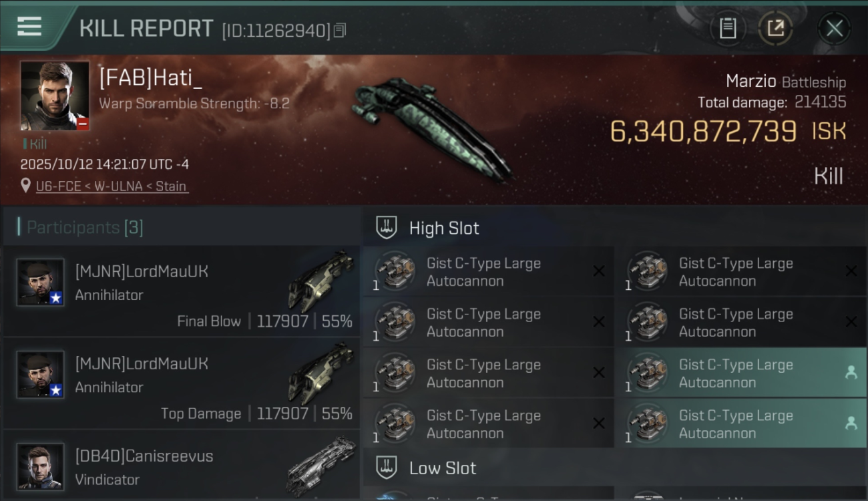Screen dimensions: 868x501
Task: Close the kill report window
Action: 834,29
